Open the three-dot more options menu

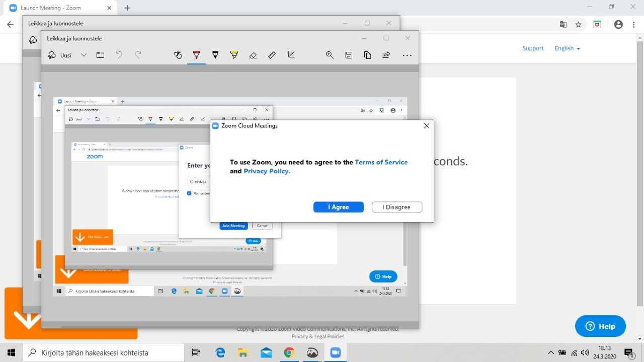407,55
